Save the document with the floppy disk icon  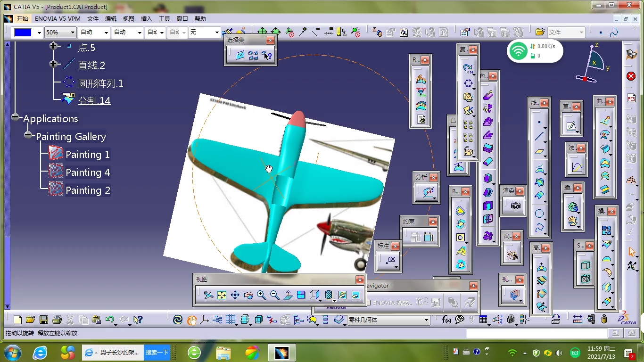point(43,320)
